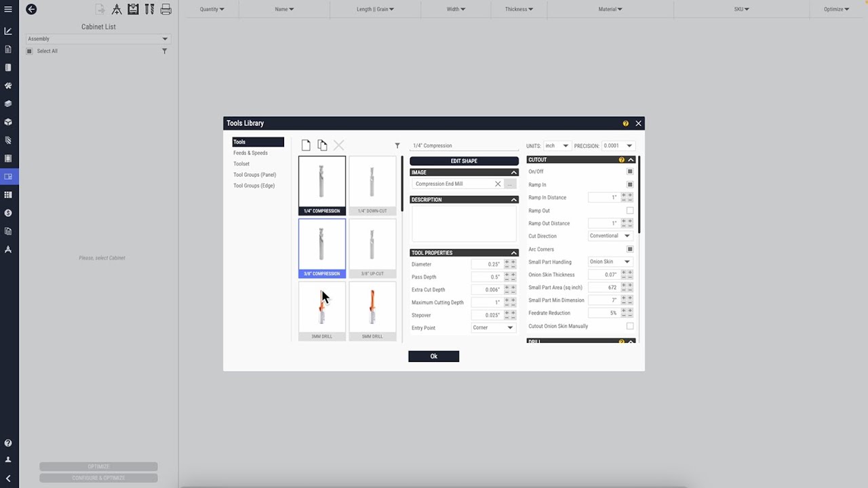Open the dollar pricing sidebar icon
Screen dimensions: 868x488
point(8,213)
